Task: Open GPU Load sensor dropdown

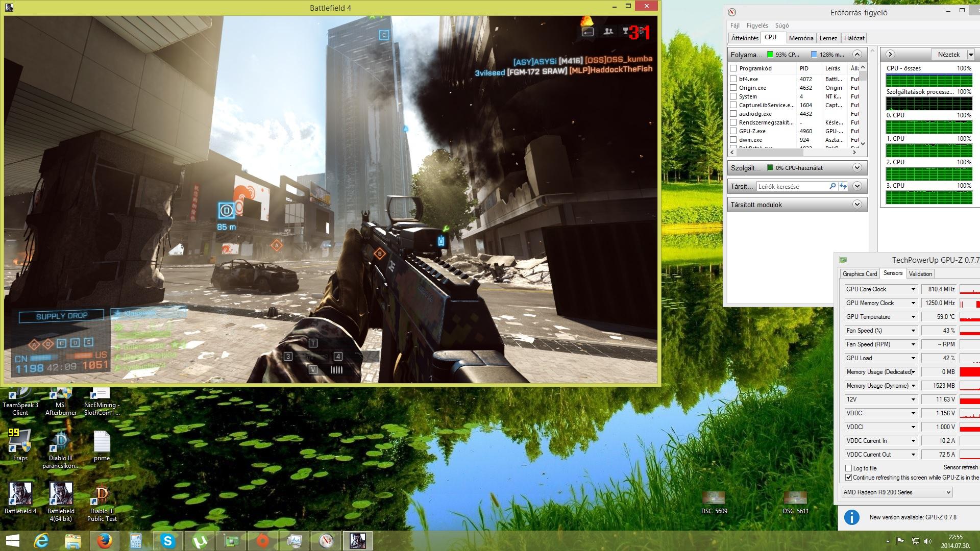Action: click(913, 358)
